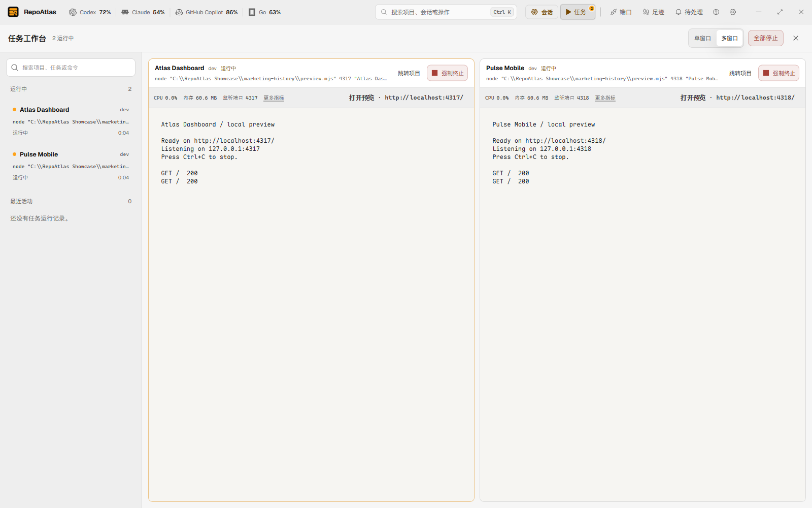Open 更多指标 for Atlas Dashboard

tap(274, 98)
